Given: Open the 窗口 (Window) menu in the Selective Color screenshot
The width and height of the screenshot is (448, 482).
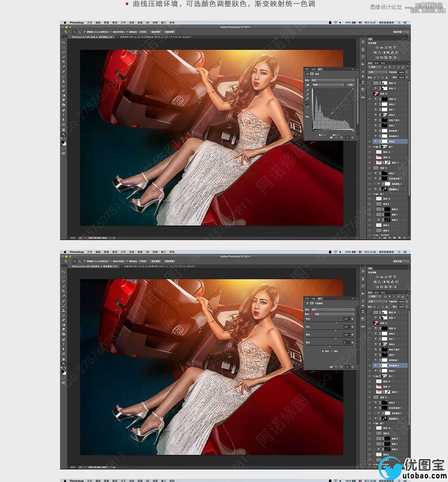Looking at the screenshot, I should click(x=164, y=252).
